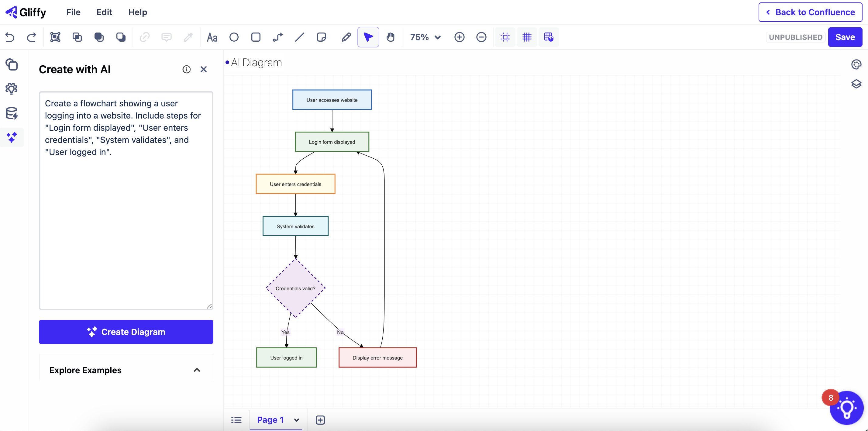Select the sticky note tool
The height and width of the screenshot is (431, 868).
322,37
